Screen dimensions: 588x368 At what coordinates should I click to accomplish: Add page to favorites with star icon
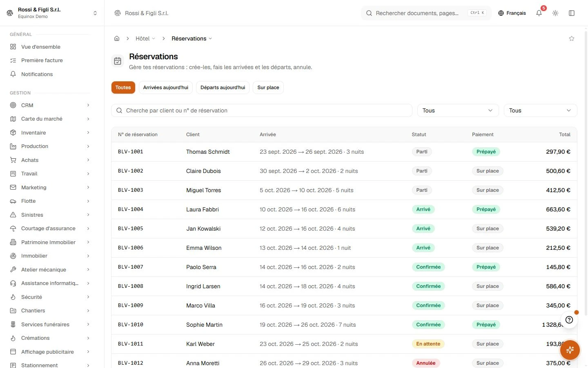coord(572,38)
